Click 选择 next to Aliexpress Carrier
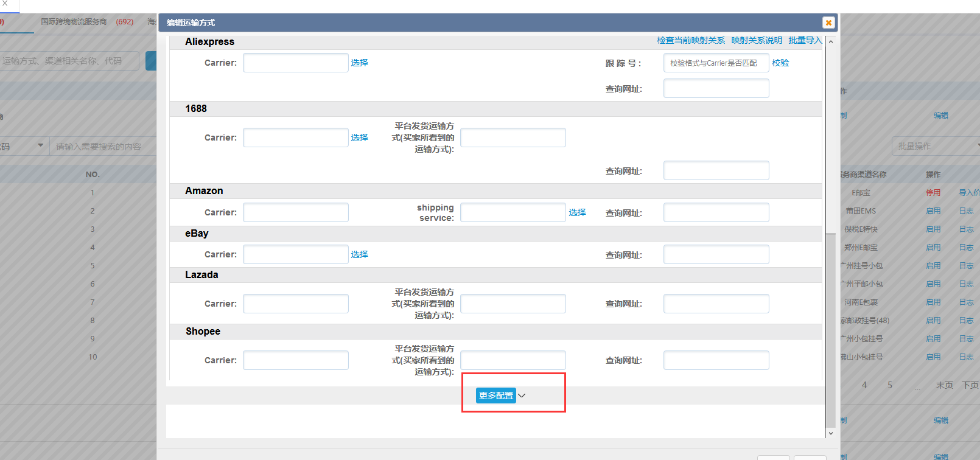This screenshot has height=460, width=980. [x=359, y=63]
